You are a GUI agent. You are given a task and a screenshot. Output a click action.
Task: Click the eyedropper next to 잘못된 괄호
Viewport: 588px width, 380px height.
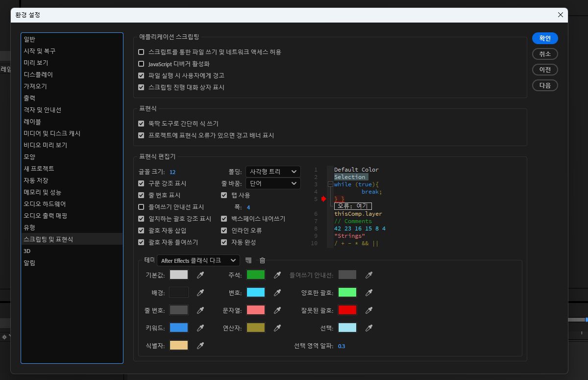tap(369, 309)
